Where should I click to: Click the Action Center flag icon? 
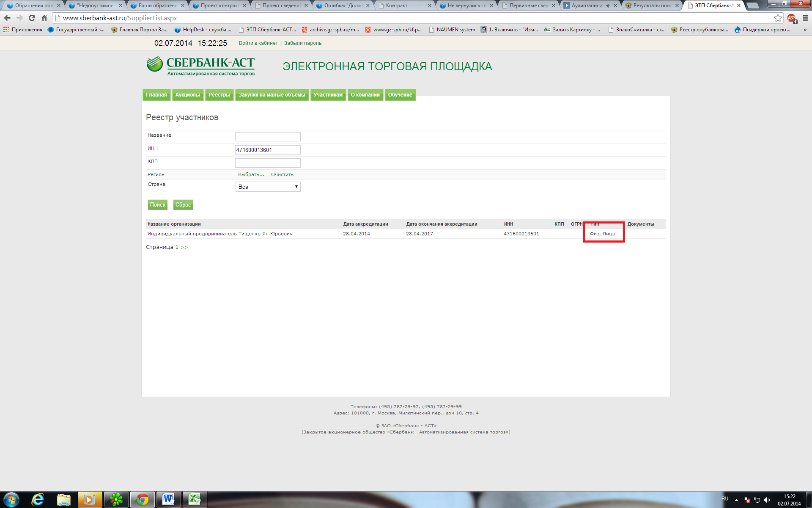coord(747,500)
